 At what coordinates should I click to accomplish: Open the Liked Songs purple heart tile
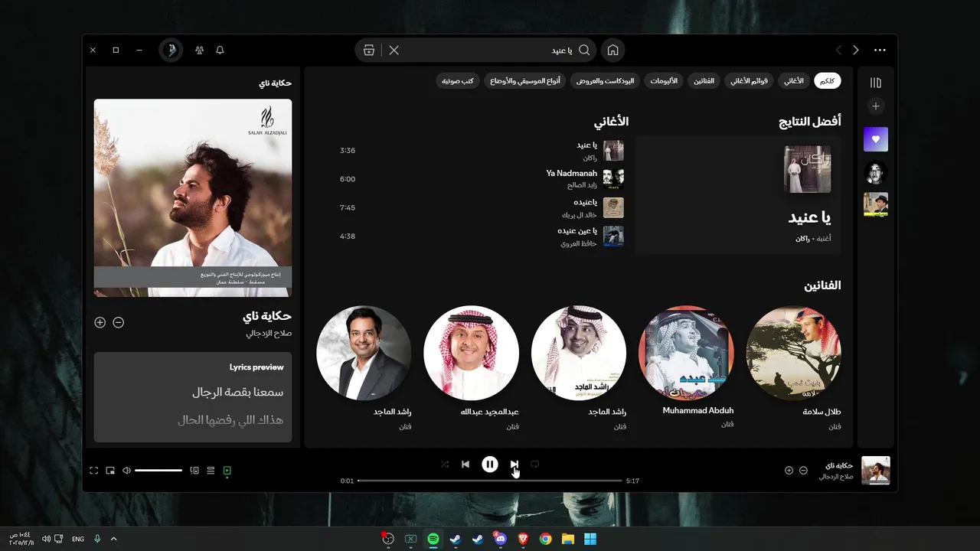coord(876,139)
